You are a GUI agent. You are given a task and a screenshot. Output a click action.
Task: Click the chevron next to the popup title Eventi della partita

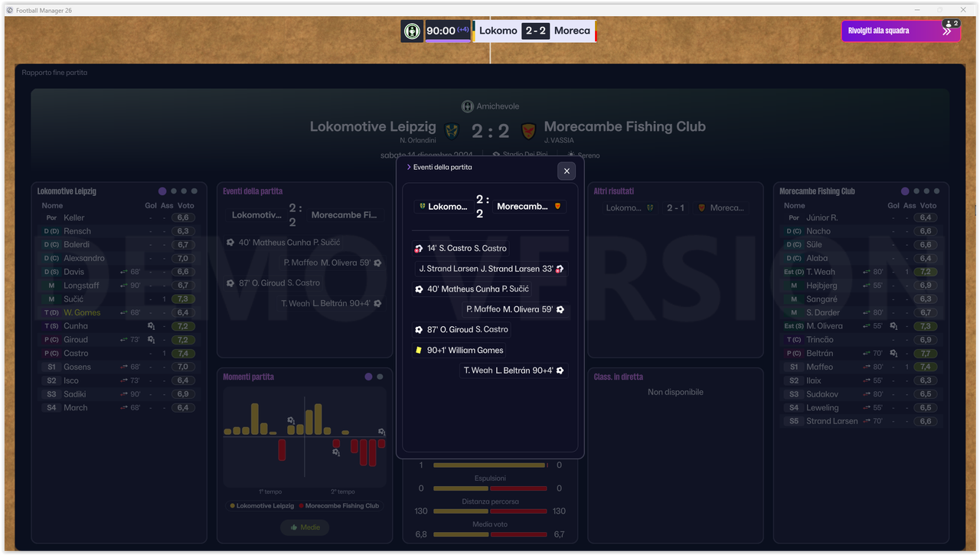click(x=409, y=167)
